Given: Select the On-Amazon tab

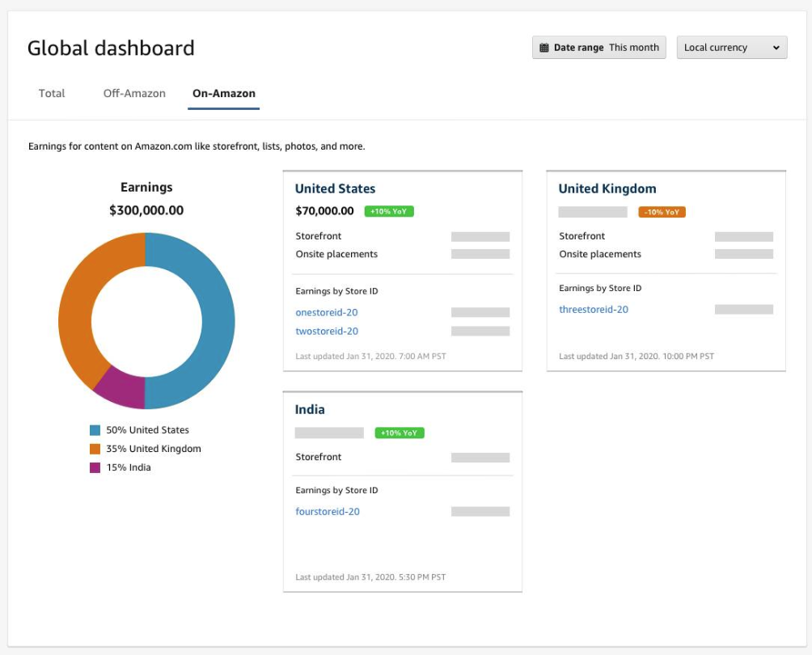Looking at the screenshot, I should tap(224, 93).
